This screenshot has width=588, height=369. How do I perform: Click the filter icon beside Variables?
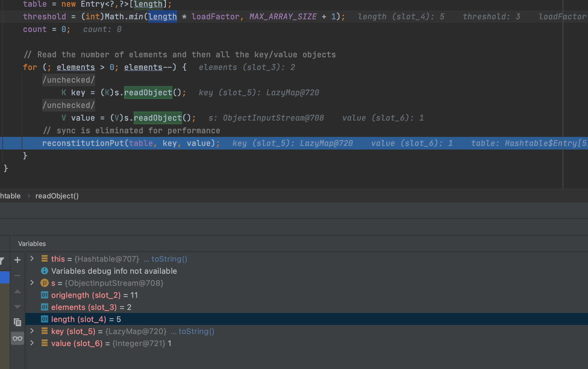coord(2,261)
